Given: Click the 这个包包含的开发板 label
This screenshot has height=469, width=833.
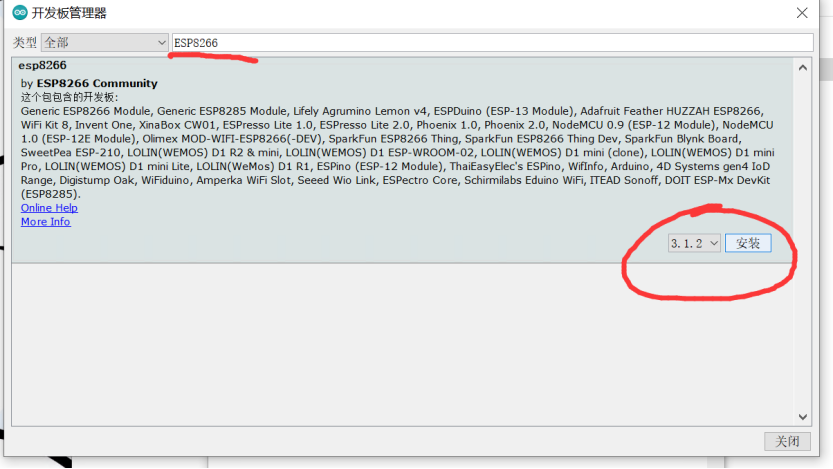Looking at the screenshot, I should pos(70,97).
